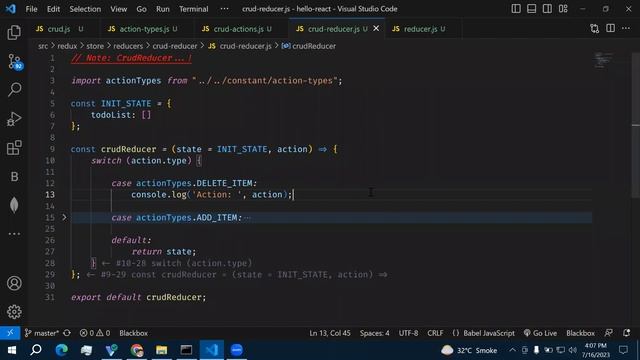Open the View menu
The image size is (640, 360).
coord(118,9)
